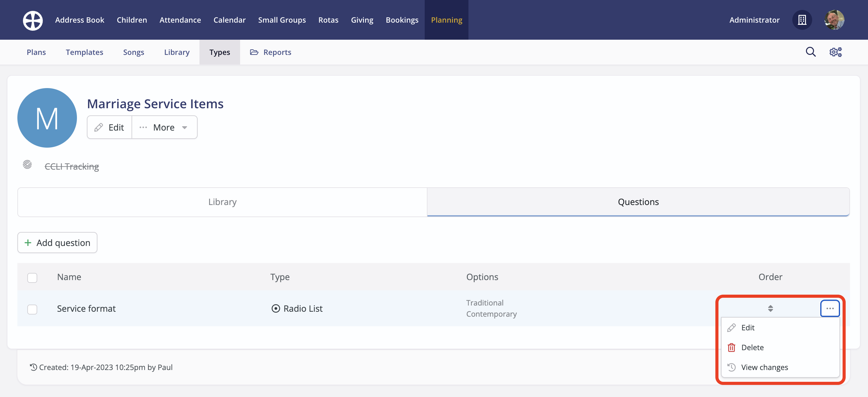Toggle the select-all questions checkbox
Screen dimensions: 868x397
point(32,278)
